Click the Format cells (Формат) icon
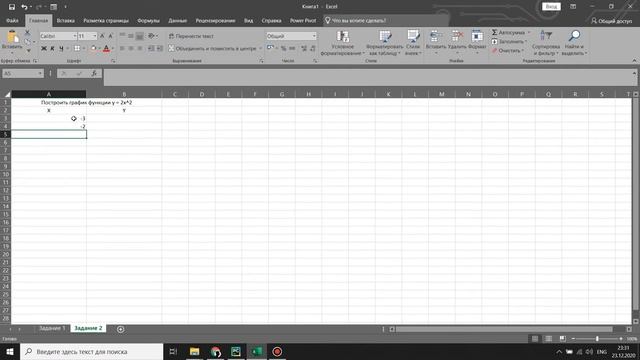 (x=477, y=37)
